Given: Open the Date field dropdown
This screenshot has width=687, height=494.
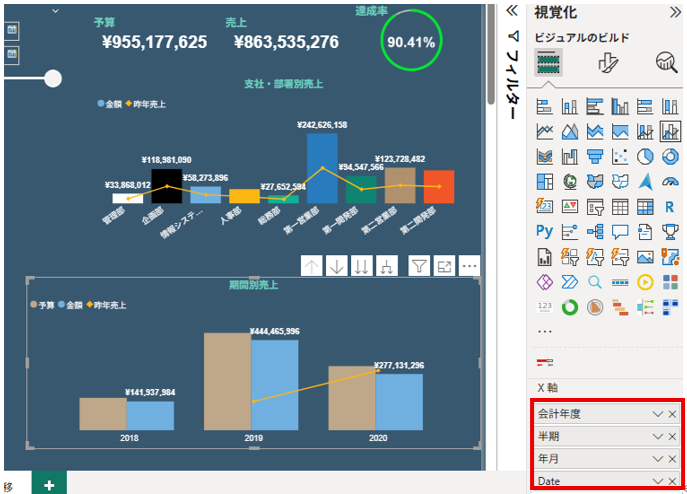Looking at the screenshot, I should [x=657, y=481].
